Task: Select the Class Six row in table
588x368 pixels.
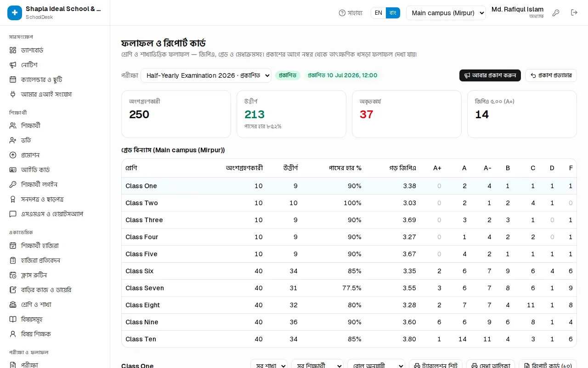Action: click(x=349, y=271)
